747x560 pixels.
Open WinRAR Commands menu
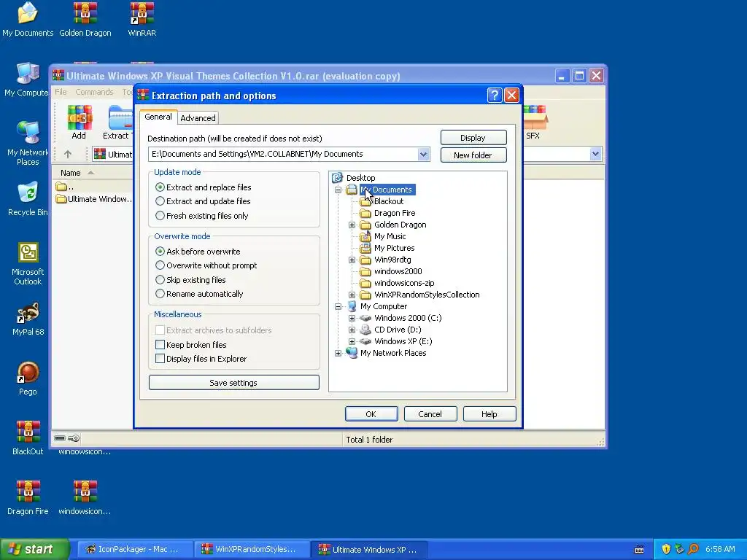coord(94,92)
